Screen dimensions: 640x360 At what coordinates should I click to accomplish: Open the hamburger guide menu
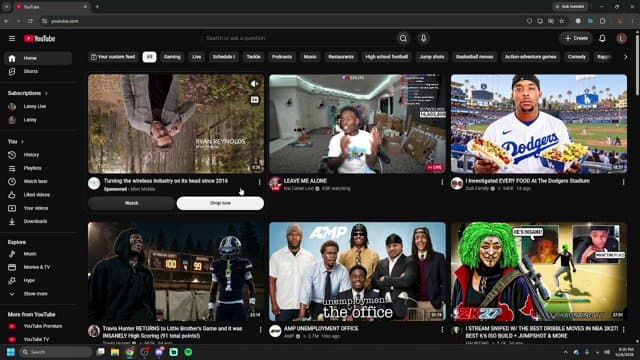pos(12,38)
